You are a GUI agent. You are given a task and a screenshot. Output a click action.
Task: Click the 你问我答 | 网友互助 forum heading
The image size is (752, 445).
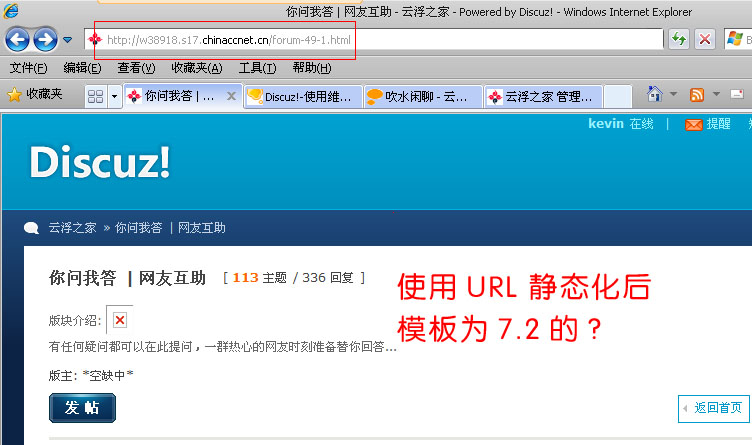click(x=127, y=278)
